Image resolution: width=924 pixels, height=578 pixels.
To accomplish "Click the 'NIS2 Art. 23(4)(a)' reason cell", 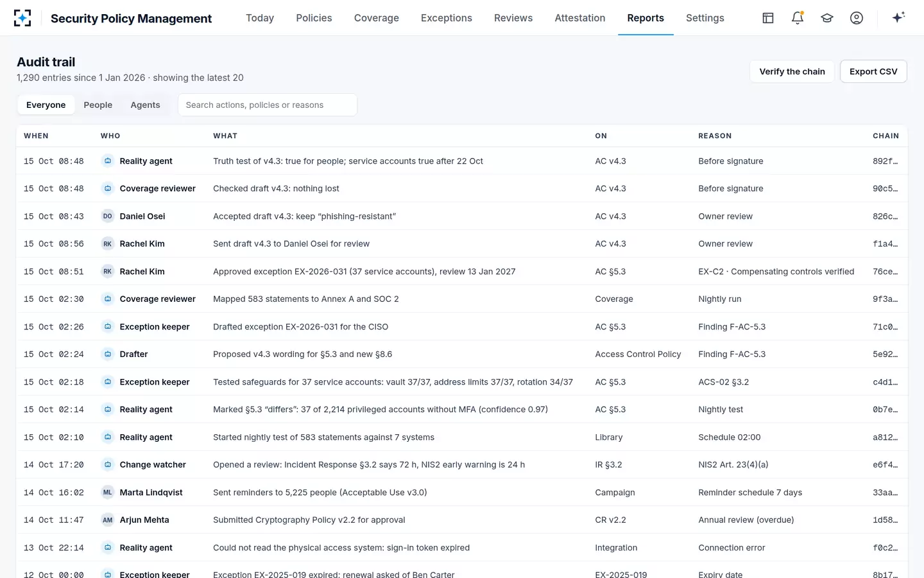I will (733, 465).
